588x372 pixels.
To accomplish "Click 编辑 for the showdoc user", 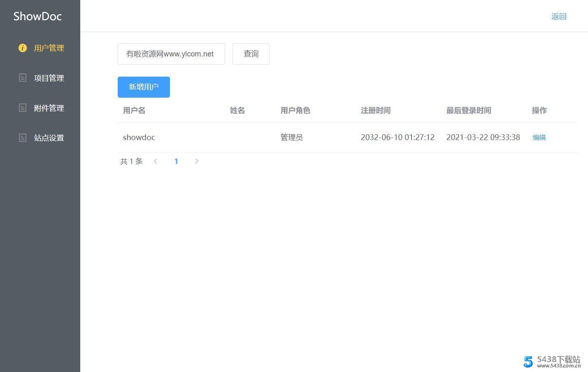I will 539,138.
